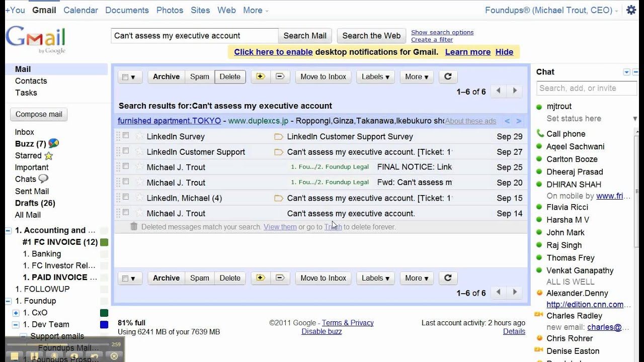
Task: Click importance marker on LinkedIn Survey row
Action: point(278,137)
